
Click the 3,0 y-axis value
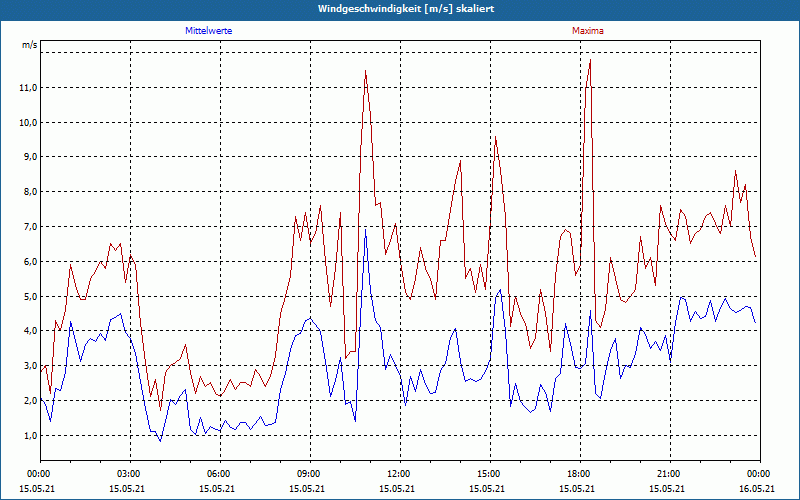coord(31,366)
